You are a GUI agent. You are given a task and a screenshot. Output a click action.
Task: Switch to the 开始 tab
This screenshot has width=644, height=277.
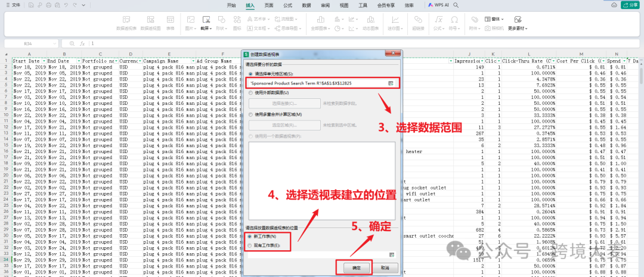coord(231,5)
